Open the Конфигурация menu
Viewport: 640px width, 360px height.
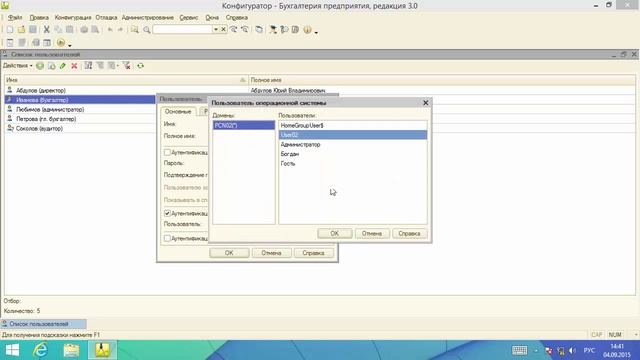[x=73, y=18]
